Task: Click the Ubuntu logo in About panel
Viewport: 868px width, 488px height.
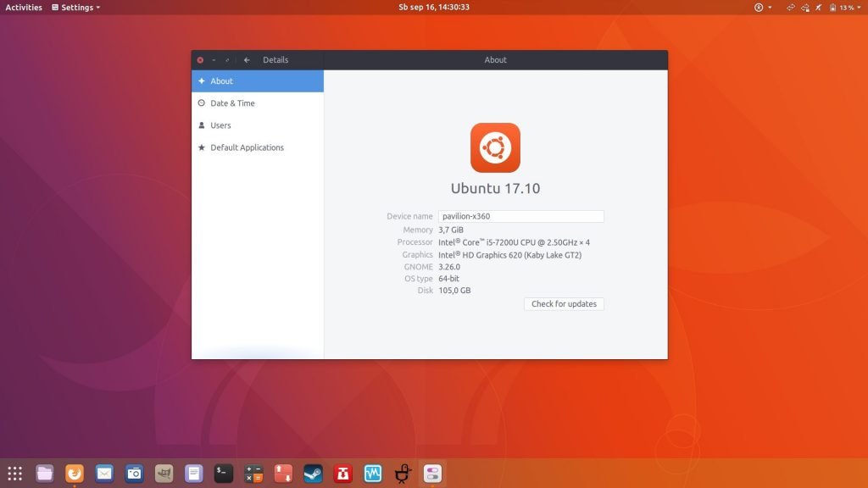Action: (x=495, y=148)
